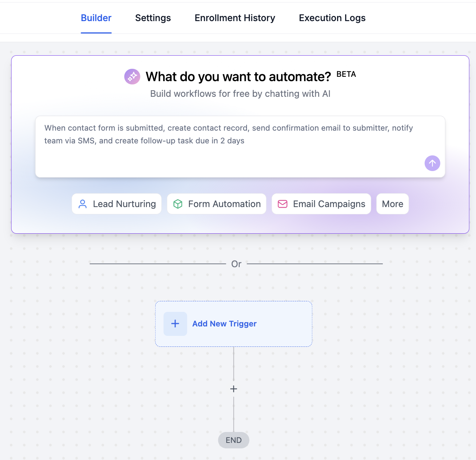This screenshot has height=460, width=476.
Task: Open the Execution Logs tab
Action: pyautogui.click(x=332, y=17)
